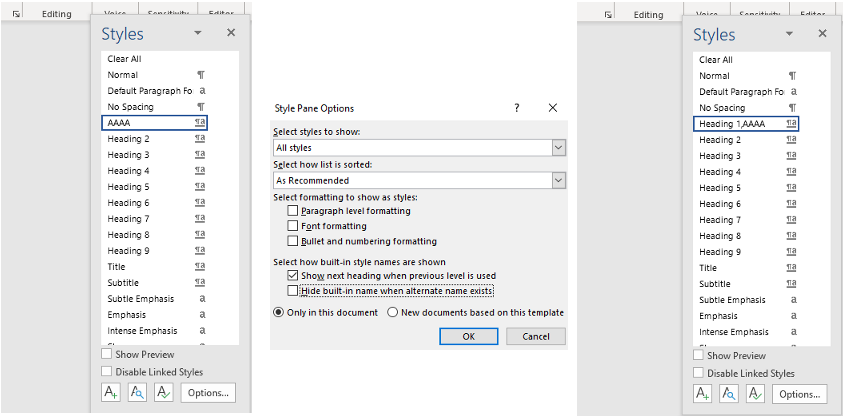843x416 pixels.
Task: Toggle Show Preview in left Styles pane
Action: tap(106, 354)
